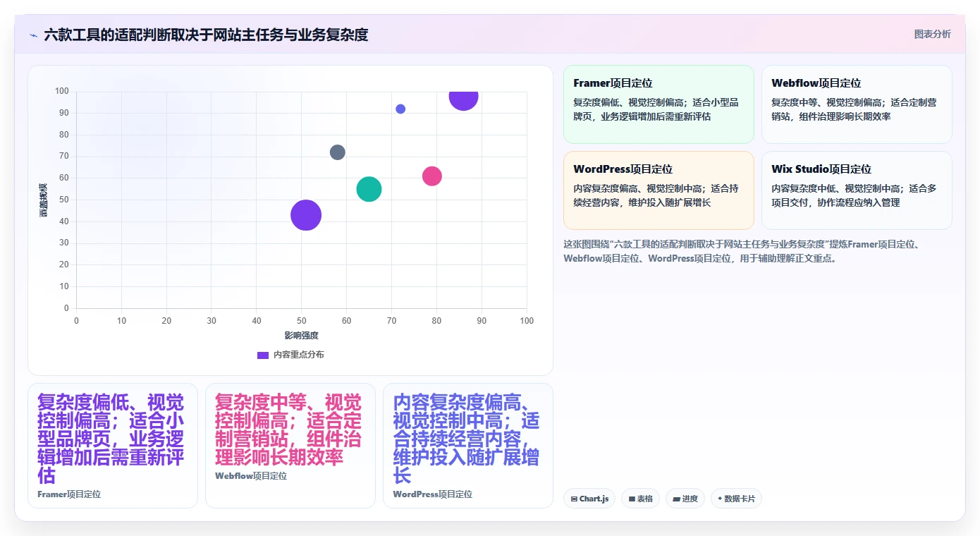Image resolution: width=980 pixels, height=536 pixels.
Task: Click the 影响强度 x-axis title
Action: tap(302, 336)
